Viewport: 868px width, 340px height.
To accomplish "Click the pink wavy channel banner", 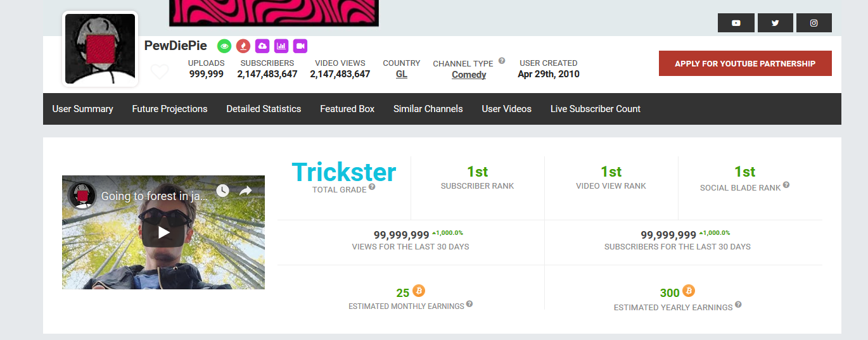I will pyautogui.click(x=274, y=13).
